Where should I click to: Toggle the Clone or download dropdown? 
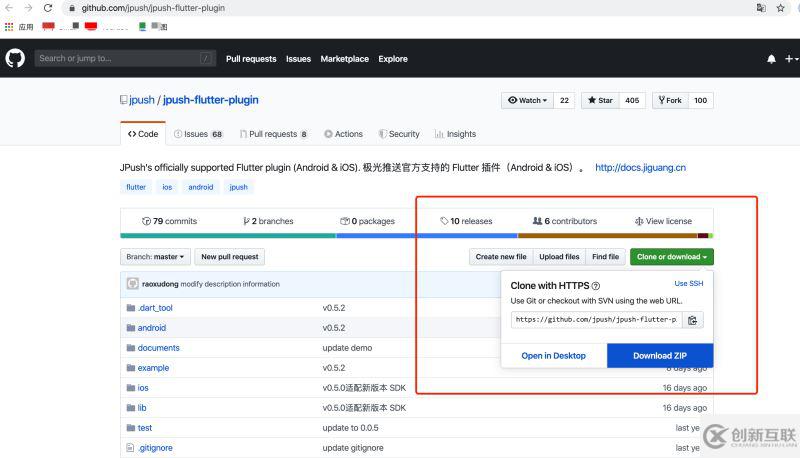pos(671,257)
